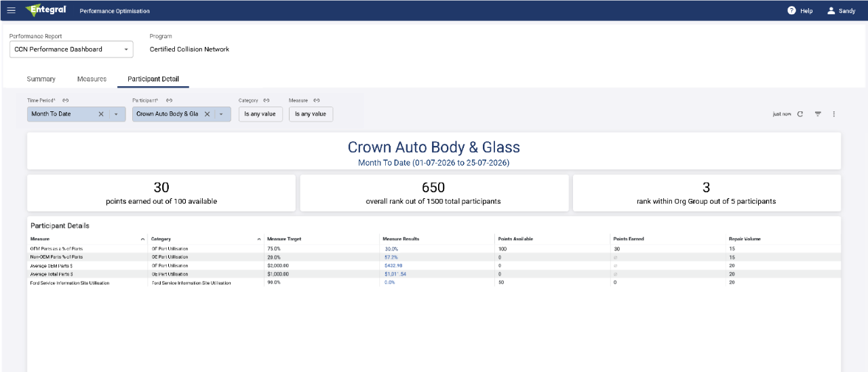The height and width of the screenshot is (372, 868).
Task: Open the hamburger navigation menu
Action: click(x=11, y=11)
